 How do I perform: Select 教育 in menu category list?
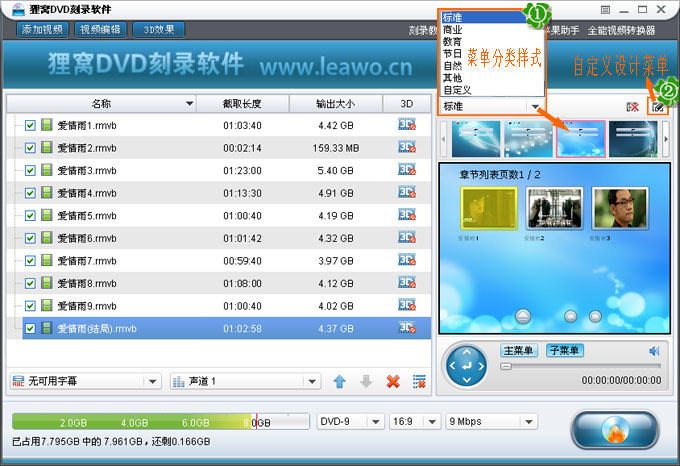452,42
